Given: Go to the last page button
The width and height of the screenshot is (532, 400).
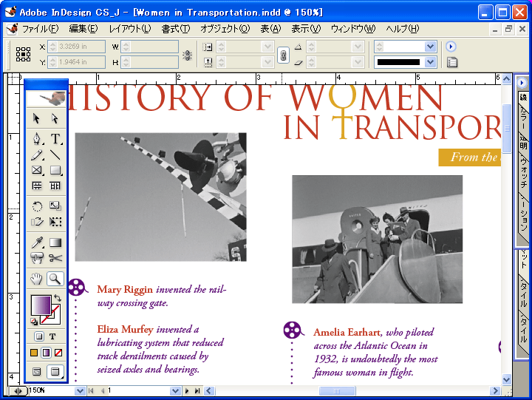Looking at the screenshot, I should pyautogui.click(x=197, y=391).
